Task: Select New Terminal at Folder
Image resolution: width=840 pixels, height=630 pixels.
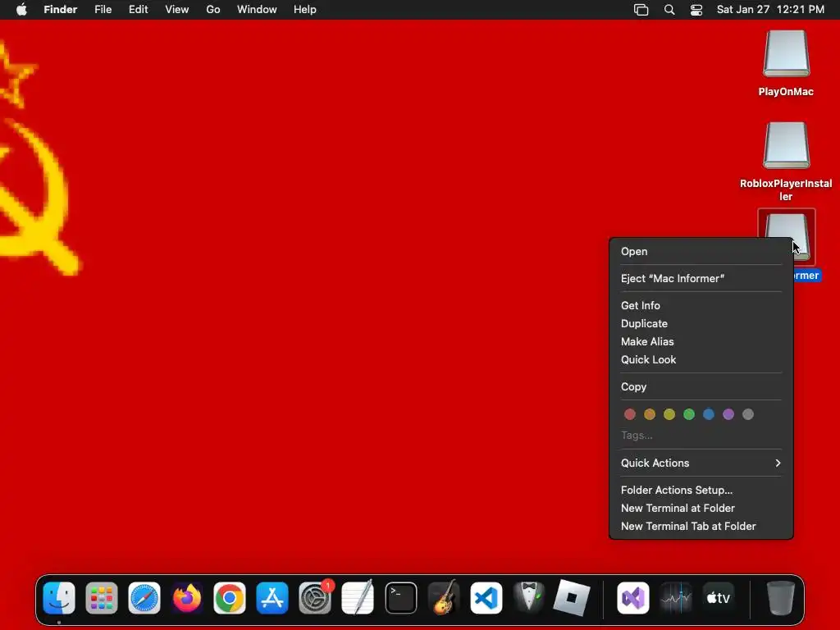Action: [701, 508]
